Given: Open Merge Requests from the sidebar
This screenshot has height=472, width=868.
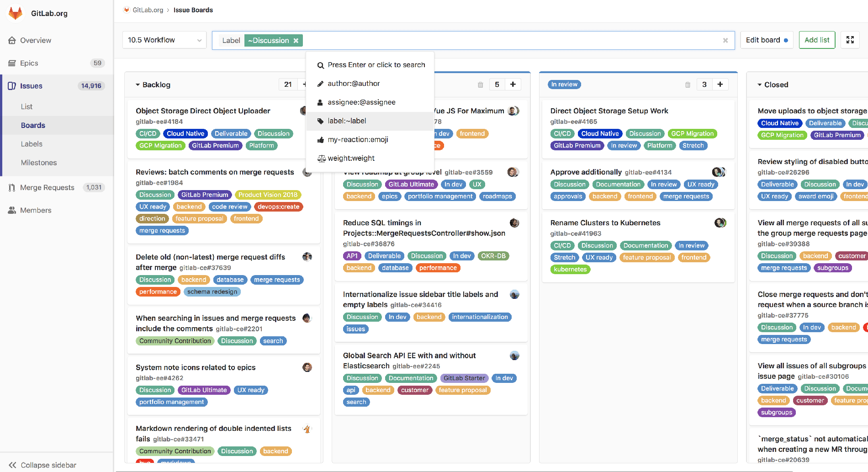Looking at the screenshot, I should [x=47, y=187].
